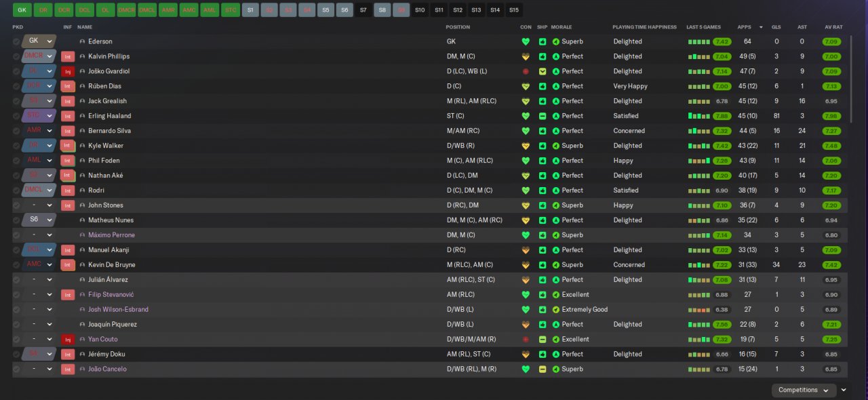Select the DMCR position tab
The width and height of the screenshot is (868, 400).
[x=126, y=10]
